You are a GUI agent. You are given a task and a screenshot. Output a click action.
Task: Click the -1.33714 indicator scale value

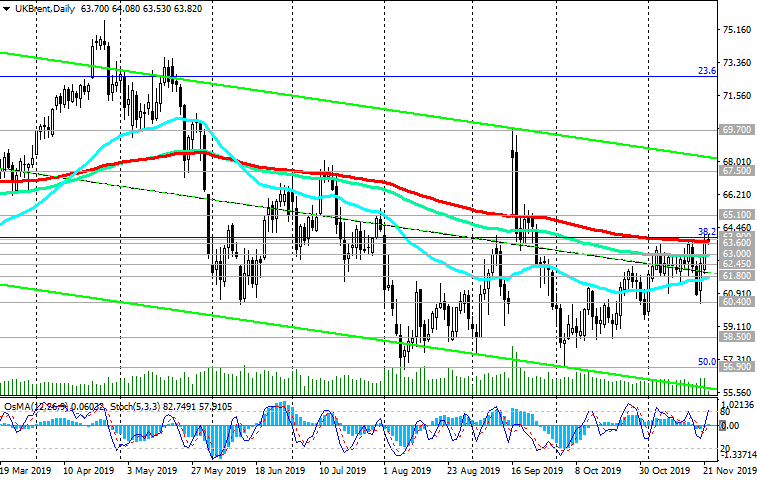pos(737,455)
